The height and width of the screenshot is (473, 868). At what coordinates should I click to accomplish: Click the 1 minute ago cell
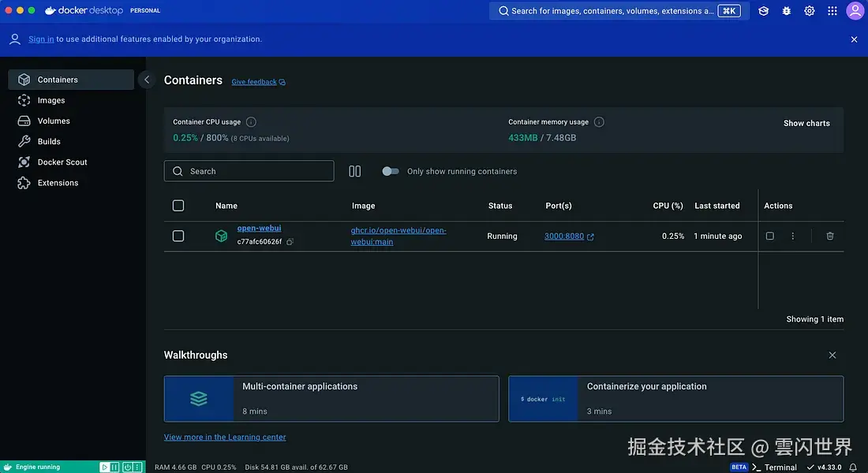coord(717,236)
